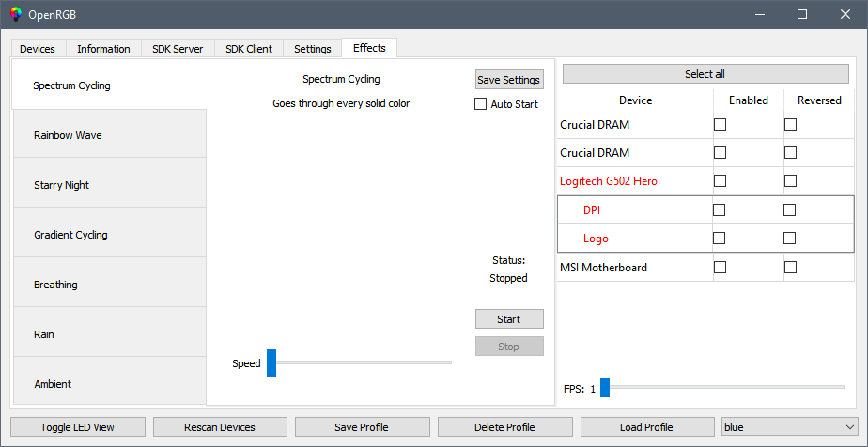Viewport: 868px width, 447px height.
Task: Click the Logitech G502 Hero device name
Action: pyautogui.click(x=609, y=181)
